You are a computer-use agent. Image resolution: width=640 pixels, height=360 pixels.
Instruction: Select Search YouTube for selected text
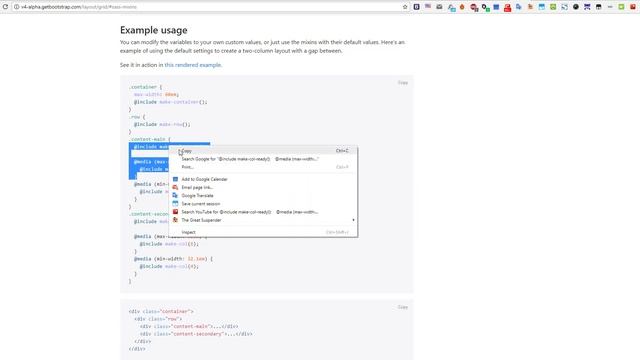pos(263,212)
